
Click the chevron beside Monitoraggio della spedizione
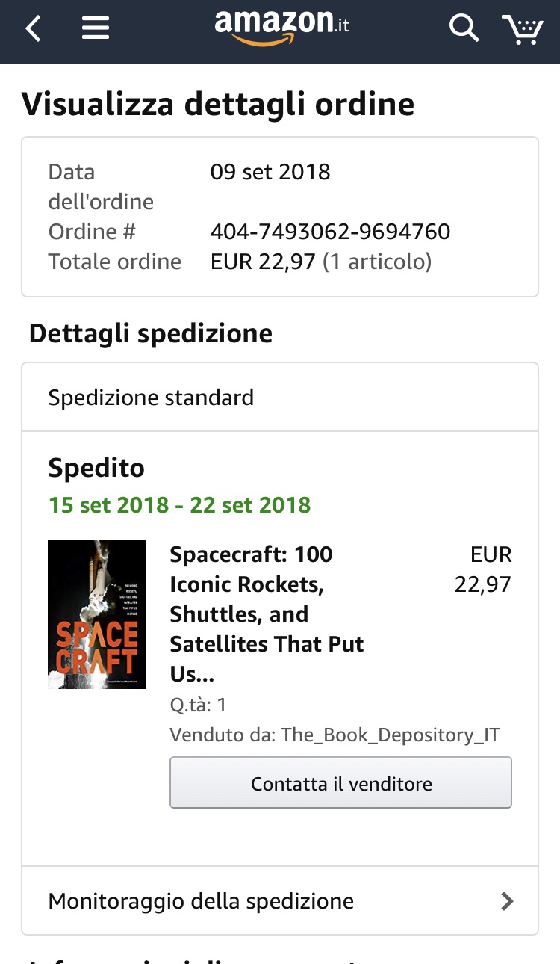point(507,901)
